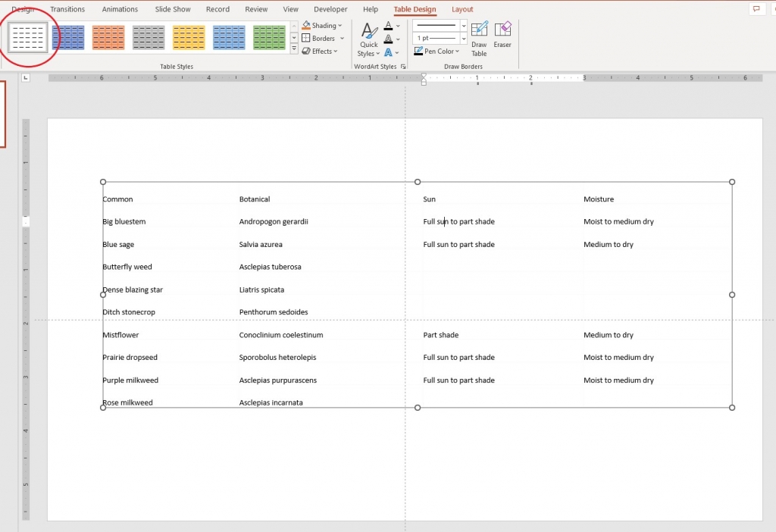This screenshot has height=532, width=776.
Task: Apply the Text Outline WordArt option
Action: 389,38
